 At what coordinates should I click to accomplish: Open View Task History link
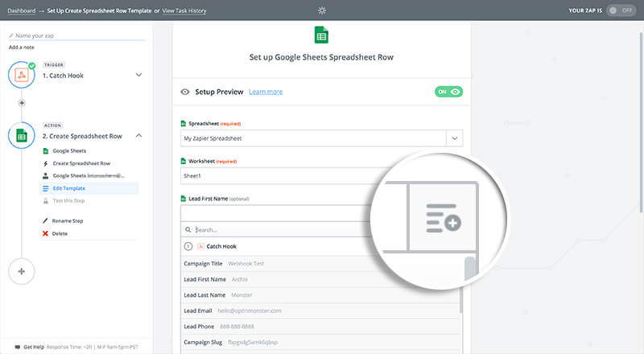tap(184, 10)
